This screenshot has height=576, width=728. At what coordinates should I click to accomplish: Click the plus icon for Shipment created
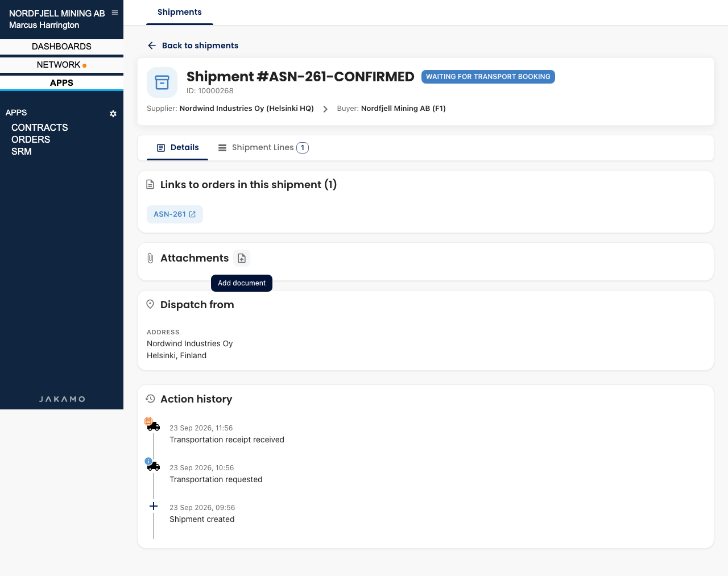154,506
